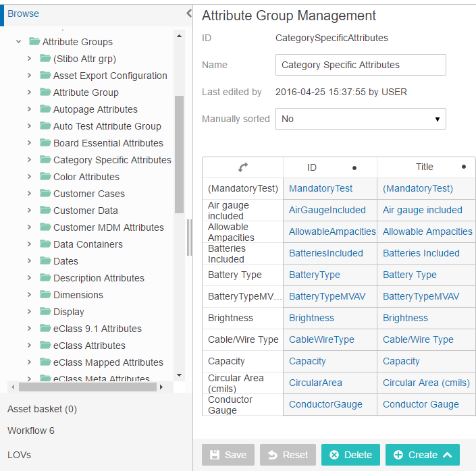This screenshot has width=476, height=471.
Task: Expand the Category Specific Attributes node
Action: click(x=29, y=160)
